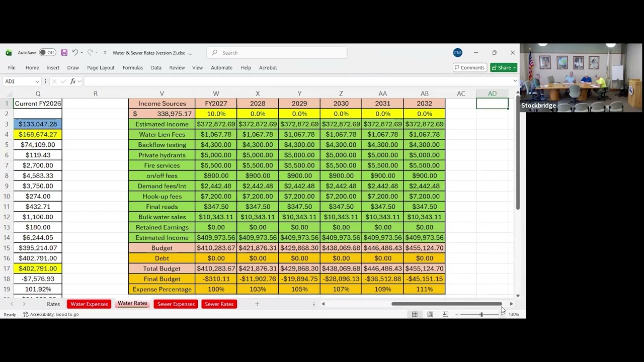Screen dimensions: 644x362
Task: Click the zoom out minus icon
Action: click(x=457, y=314)
